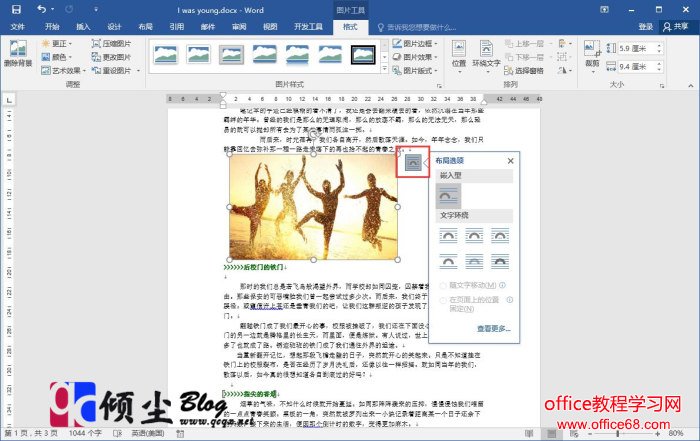Choose the Through text wrapping icon
The width and height of the screenshot is (700, 441).
pos(500,236)
